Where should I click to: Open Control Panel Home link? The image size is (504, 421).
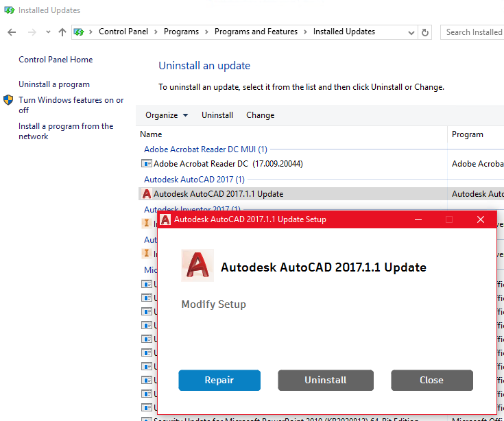pos(56,60)
